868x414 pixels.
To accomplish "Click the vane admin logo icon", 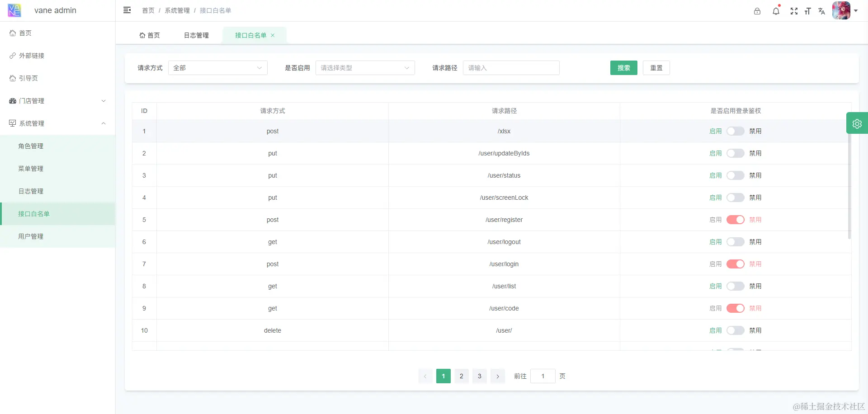I will 14,10.
